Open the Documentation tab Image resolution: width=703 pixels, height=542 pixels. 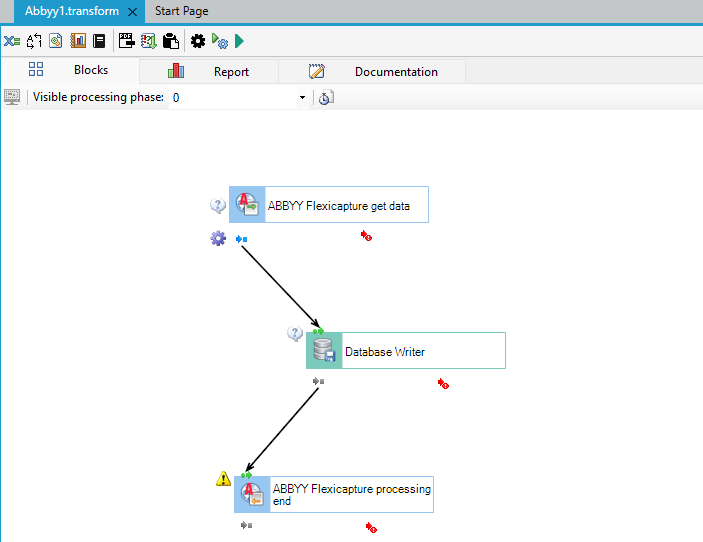(x=372, y=71)
